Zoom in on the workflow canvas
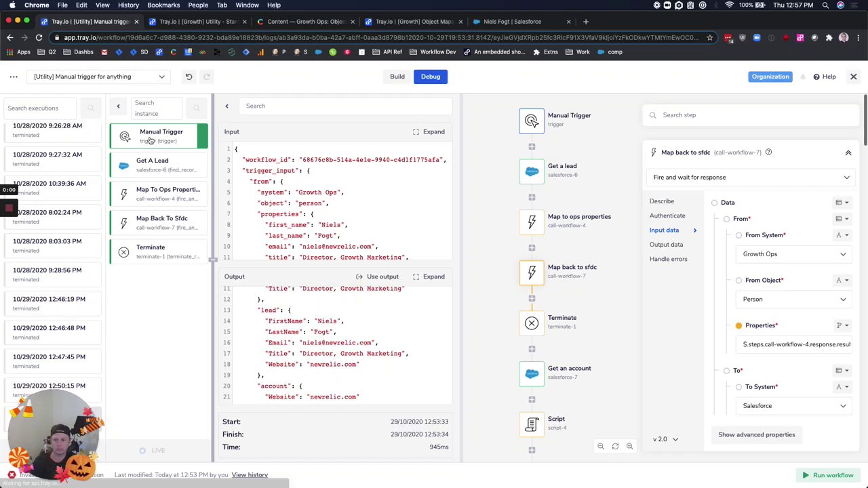 [x=630, y=447]
